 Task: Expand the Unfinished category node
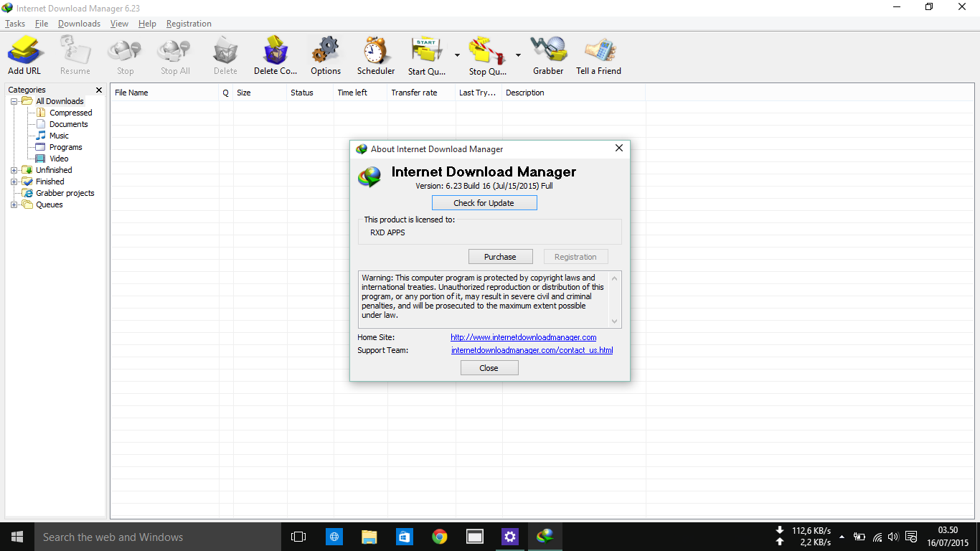coord(14,170)
